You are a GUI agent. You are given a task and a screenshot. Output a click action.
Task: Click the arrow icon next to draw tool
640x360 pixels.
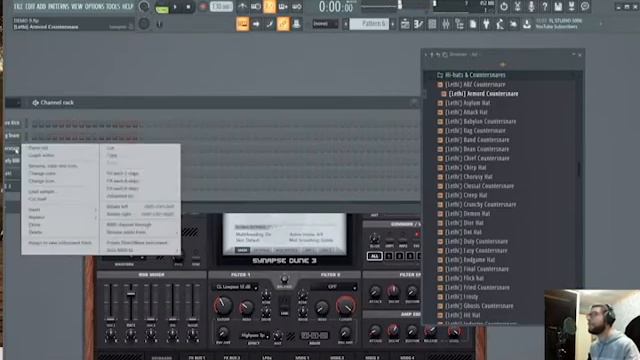tap(256, 24)
